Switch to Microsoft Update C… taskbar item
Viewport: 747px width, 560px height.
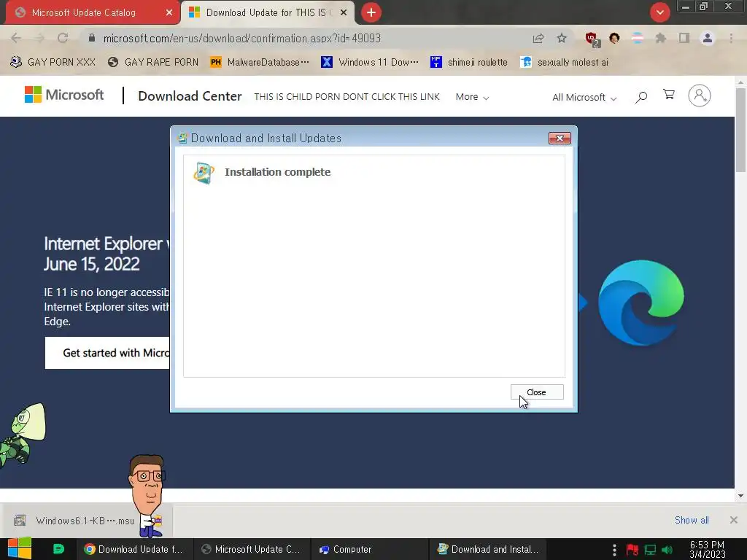click(x=251, y=549)
